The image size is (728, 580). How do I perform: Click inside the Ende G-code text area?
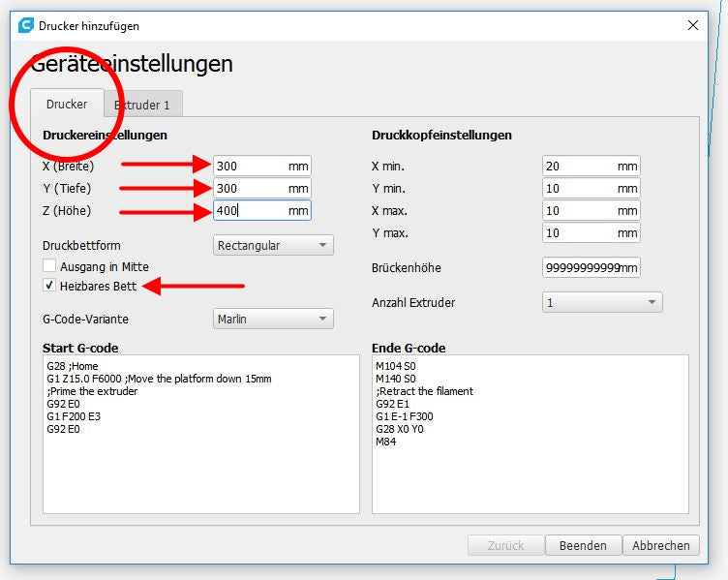[x=531, y=434]
